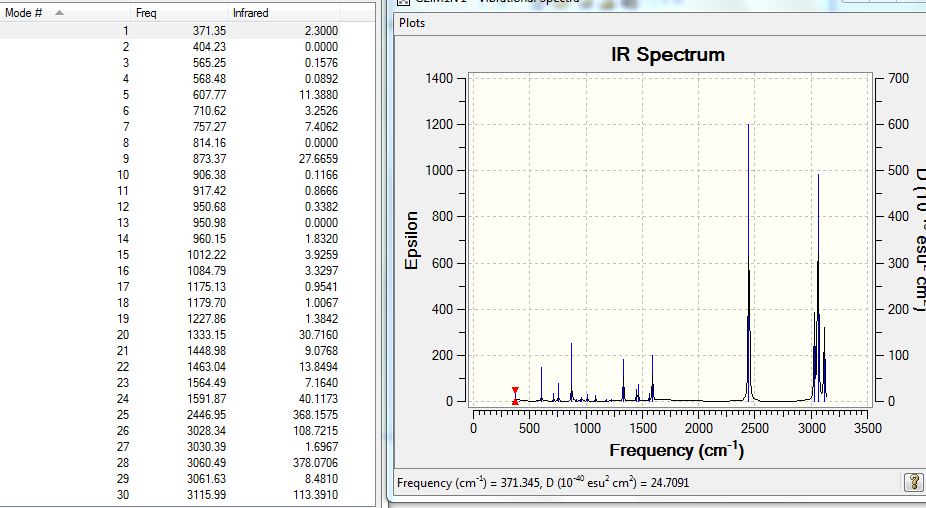Select mode 13 frequency 950.98
Viewport: 926px width, 508px height.
(209, 223)
